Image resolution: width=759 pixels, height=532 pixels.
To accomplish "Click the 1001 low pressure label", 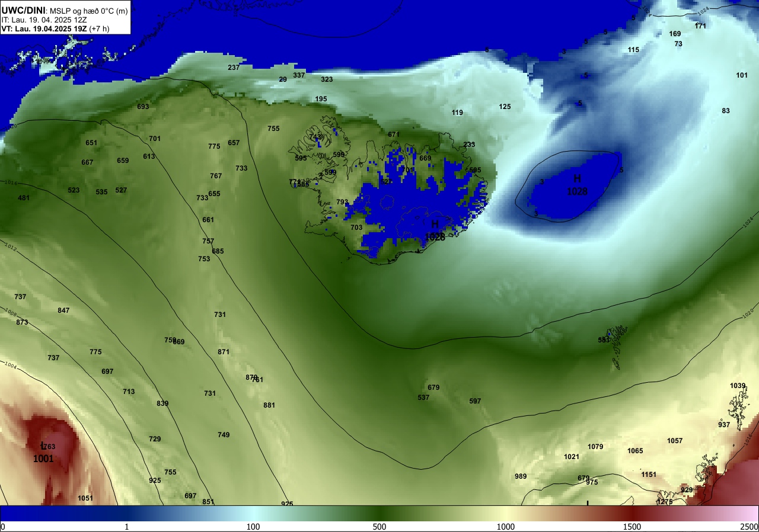I will tap(43, 459).
